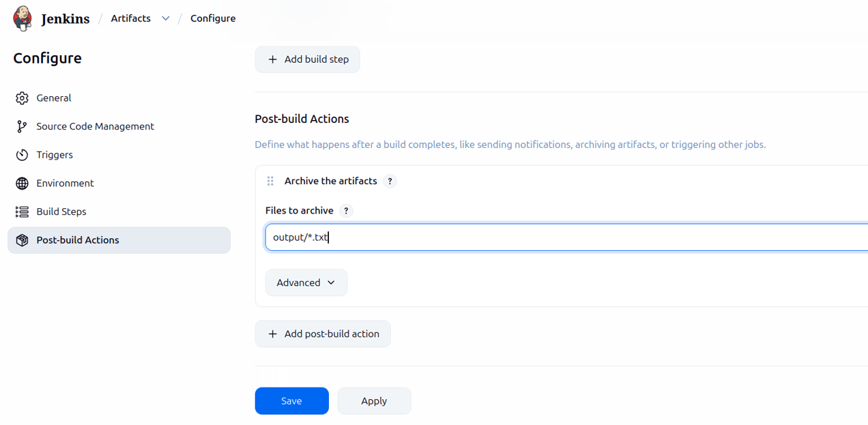Click the Save button
This screenshot has width=868, height=425.
click(x=291, y=400)
